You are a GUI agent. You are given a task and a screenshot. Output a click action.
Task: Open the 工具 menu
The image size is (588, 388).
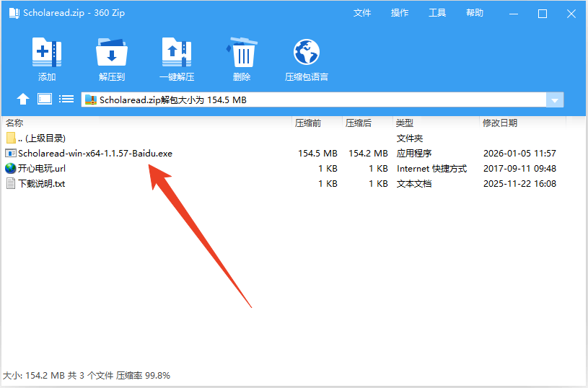point(437,13)
